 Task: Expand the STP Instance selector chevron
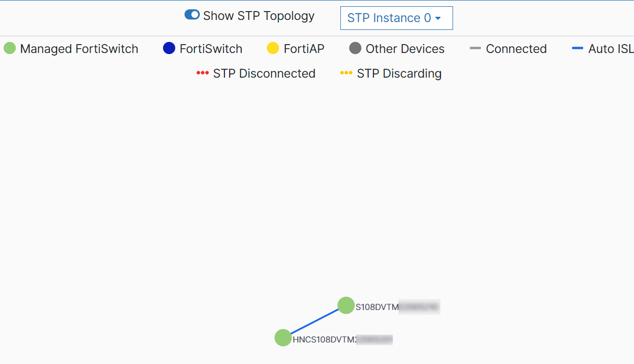438,18
